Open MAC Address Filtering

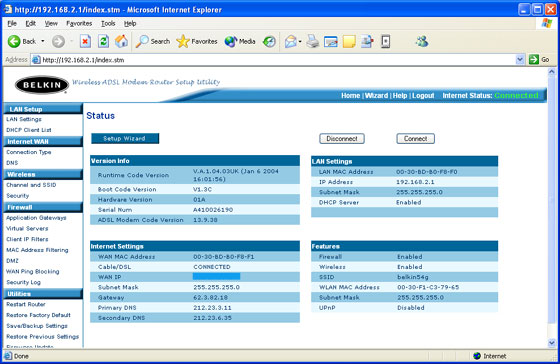click(x=37, y=250)
